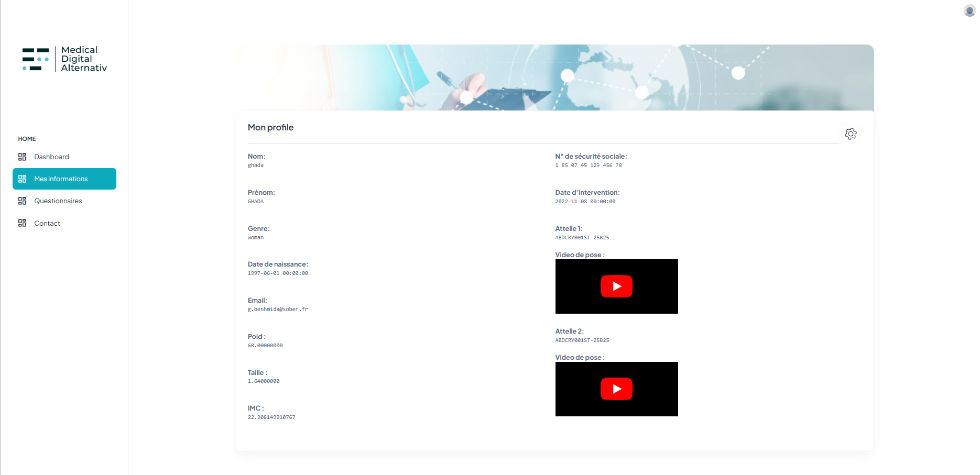Click the grid icon beside Mes informations
Viewport: 980px width, 475px height.
22,179
